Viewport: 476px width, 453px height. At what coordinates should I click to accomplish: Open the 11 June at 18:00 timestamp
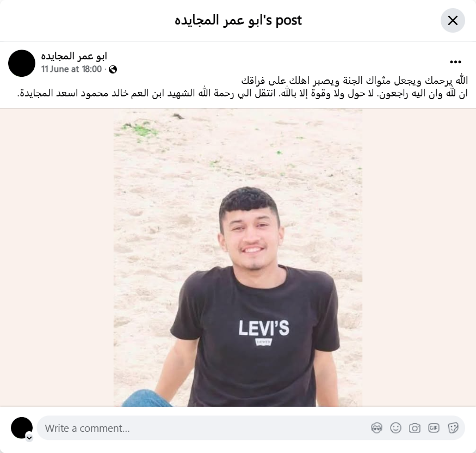(x=71, y=69)
